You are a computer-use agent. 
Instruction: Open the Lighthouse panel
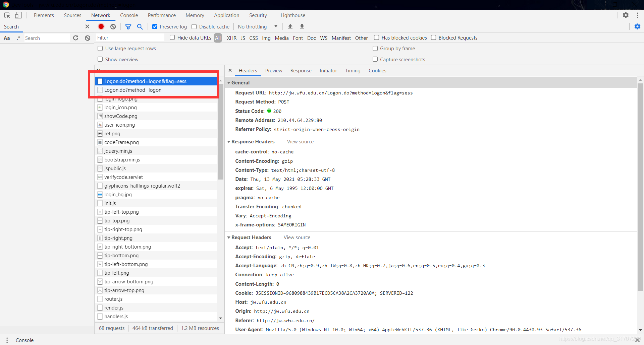(x=293, y=15)
